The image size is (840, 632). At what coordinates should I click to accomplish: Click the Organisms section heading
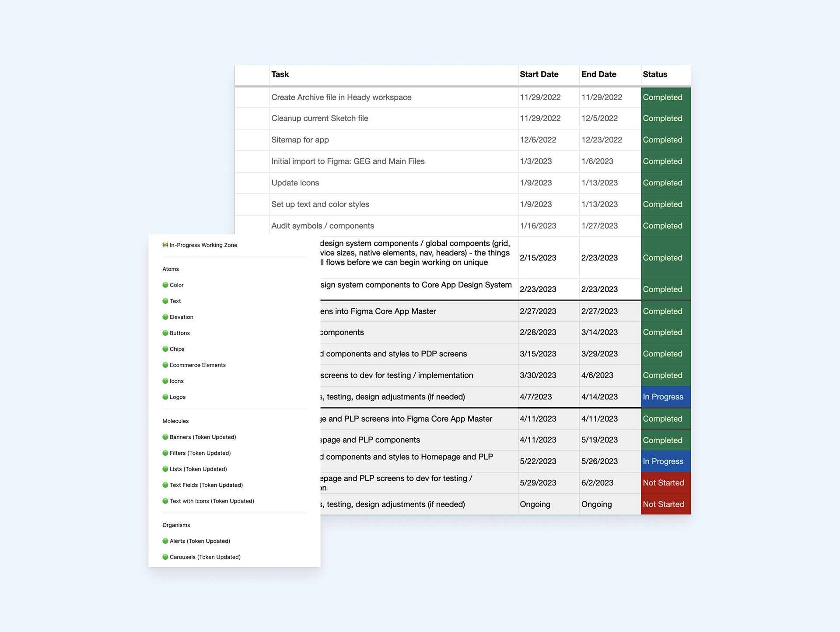pos(176,525)
